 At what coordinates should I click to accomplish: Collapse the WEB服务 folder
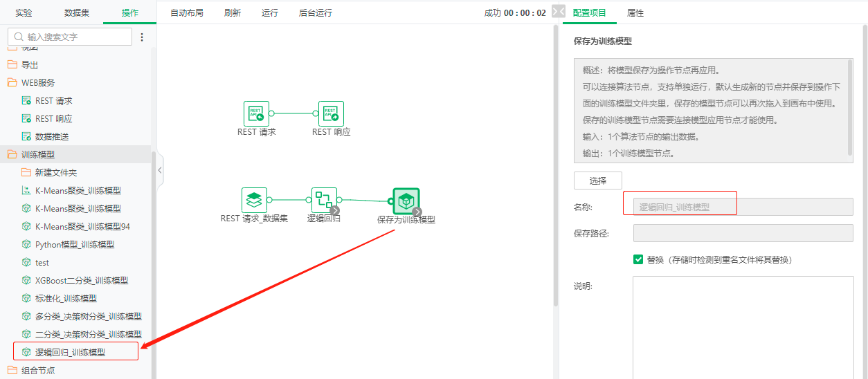tap(37, 83)
